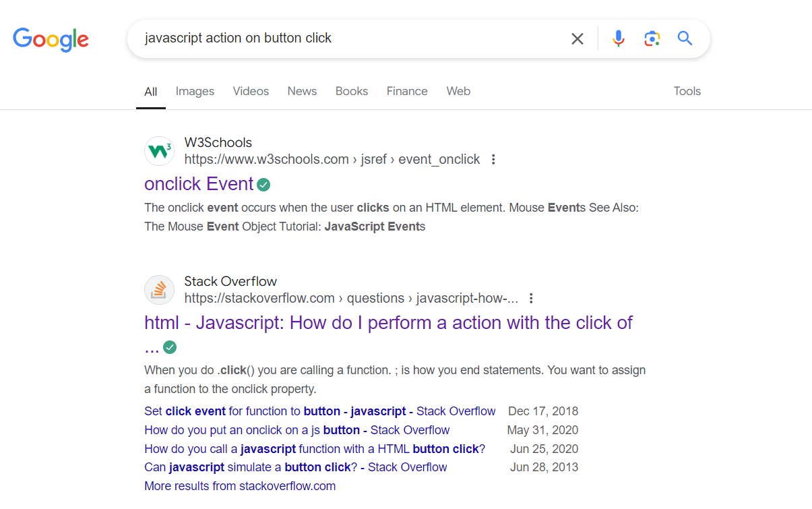This screenshot has width=812, height=509.
Task: Open more options for W3Schools result
Action: coord(493,160)
